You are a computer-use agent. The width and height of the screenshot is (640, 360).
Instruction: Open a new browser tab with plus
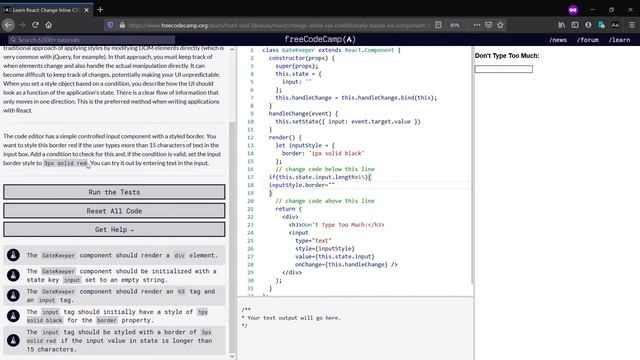pos(100,9)
